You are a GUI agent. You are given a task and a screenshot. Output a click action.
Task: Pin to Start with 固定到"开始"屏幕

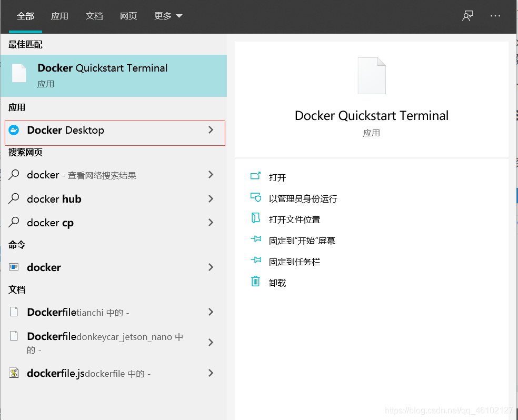pyautogui.click(x=302, y=241)
